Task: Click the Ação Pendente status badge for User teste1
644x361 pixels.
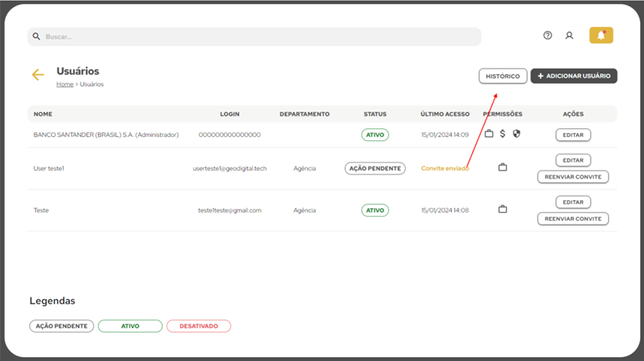Action: pos(375,168)
